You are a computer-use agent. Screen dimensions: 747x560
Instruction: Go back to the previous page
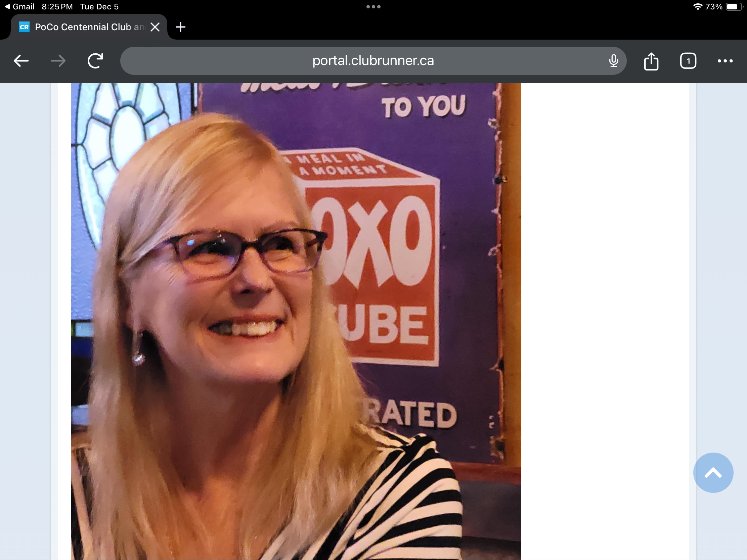point(21,61)
